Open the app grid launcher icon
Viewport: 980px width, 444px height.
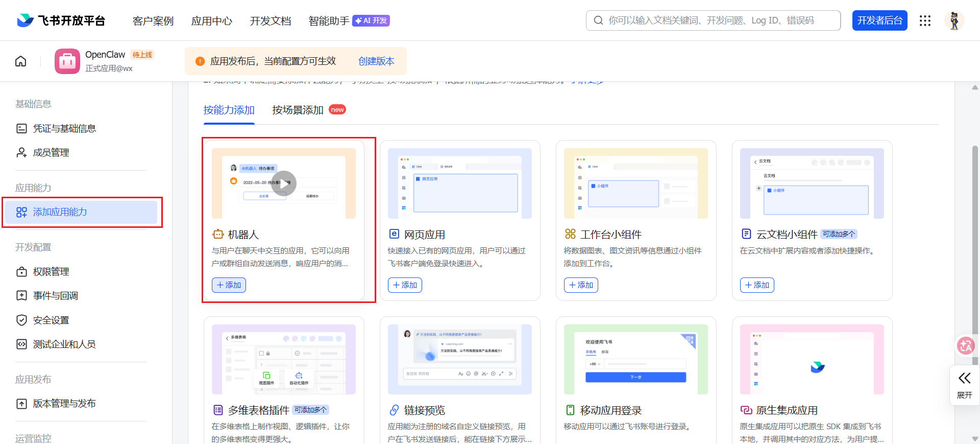(925, 20)
